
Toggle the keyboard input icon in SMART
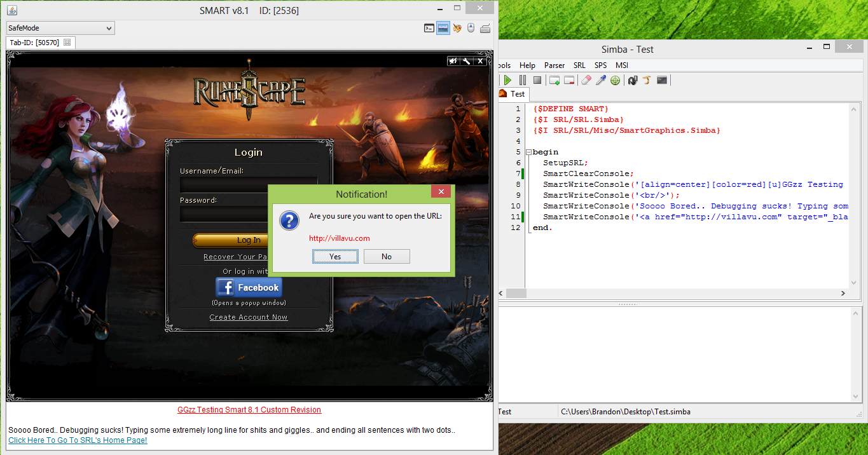click(x=485, y=28)
